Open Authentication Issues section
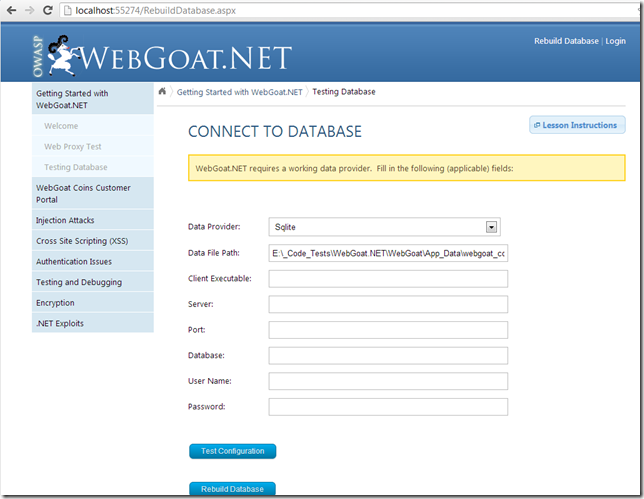 [93, 261]
